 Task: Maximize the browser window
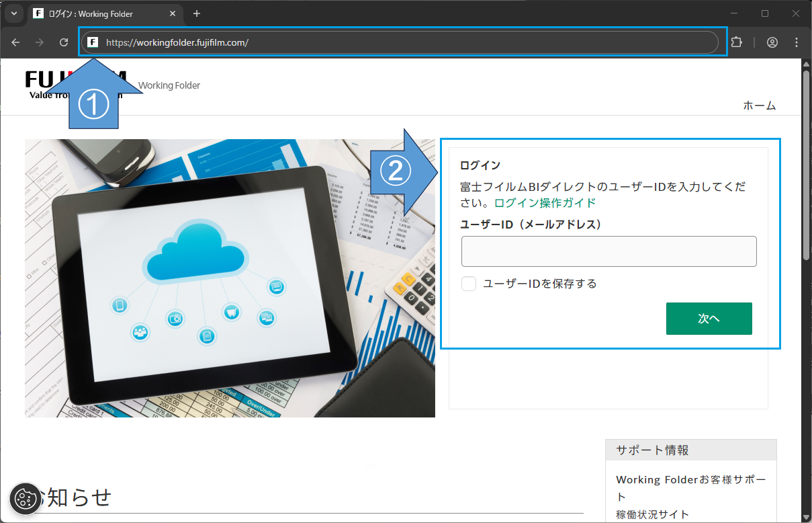(765, 13)
